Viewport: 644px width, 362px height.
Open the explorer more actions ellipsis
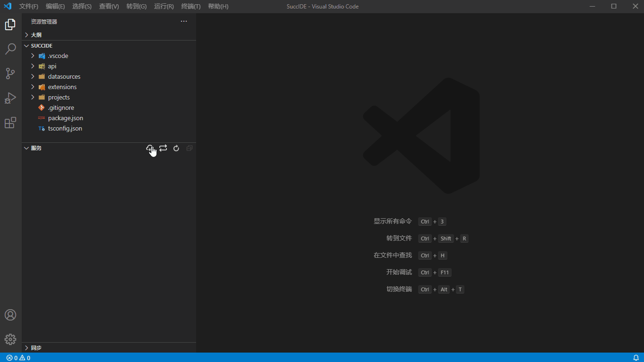pos(184,22)
